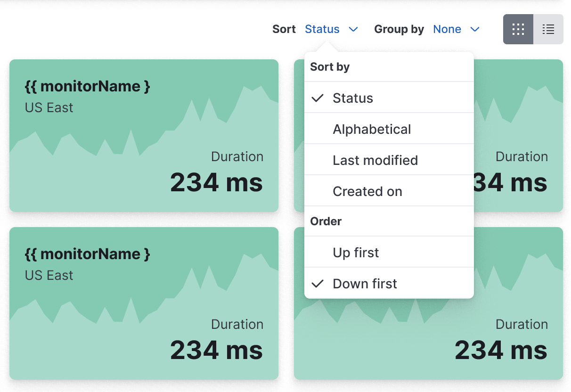Set order to Up first
The image size is (571, 392).
click(356, 253)
